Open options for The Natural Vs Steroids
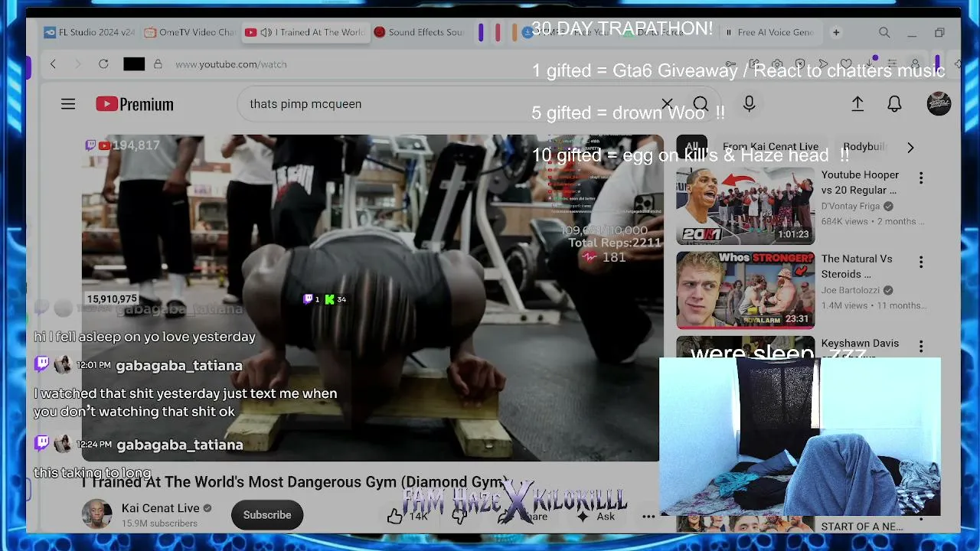Viewport: 980px width, 551px height. coord(921,262)
